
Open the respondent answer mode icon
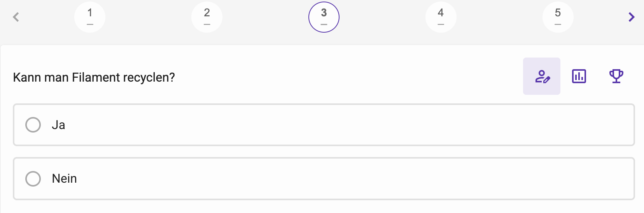[542, 76]
